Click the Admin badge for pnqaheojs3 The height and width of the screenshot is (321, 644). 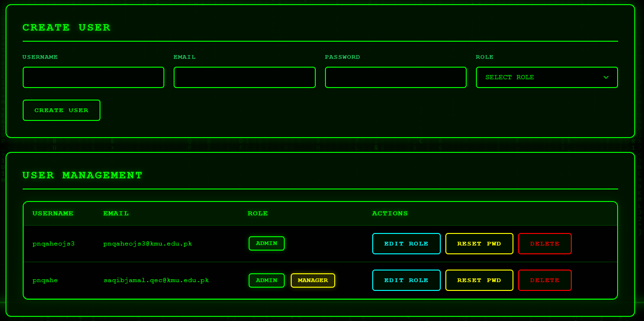[x=266, y=243]
